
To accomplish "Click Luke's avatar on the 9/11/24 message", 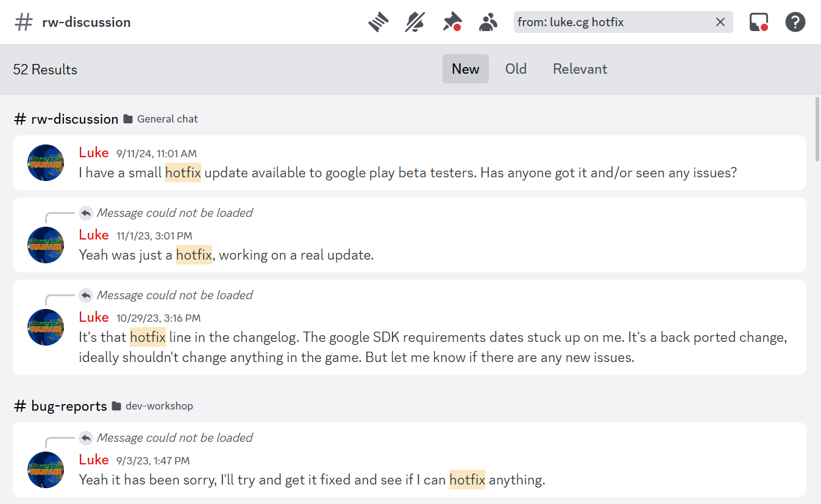I will 46,163.
